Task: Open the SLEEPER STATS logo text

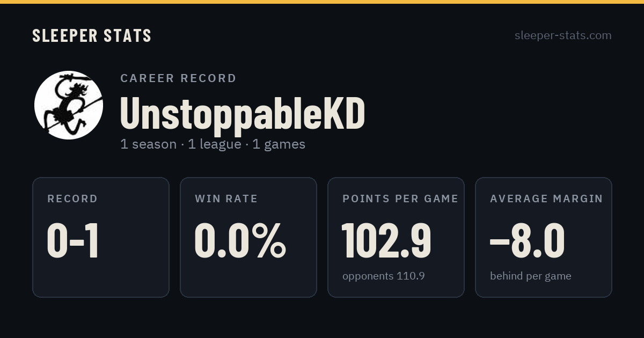Action: [x=92, y=36]
